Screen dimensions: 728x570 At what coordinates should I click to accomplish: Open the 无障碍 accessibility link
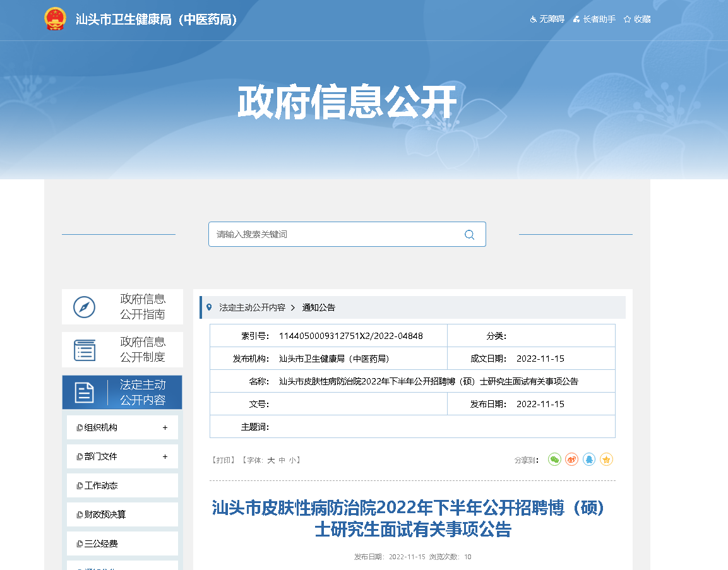pyautogui.click(x=547, y=19)
